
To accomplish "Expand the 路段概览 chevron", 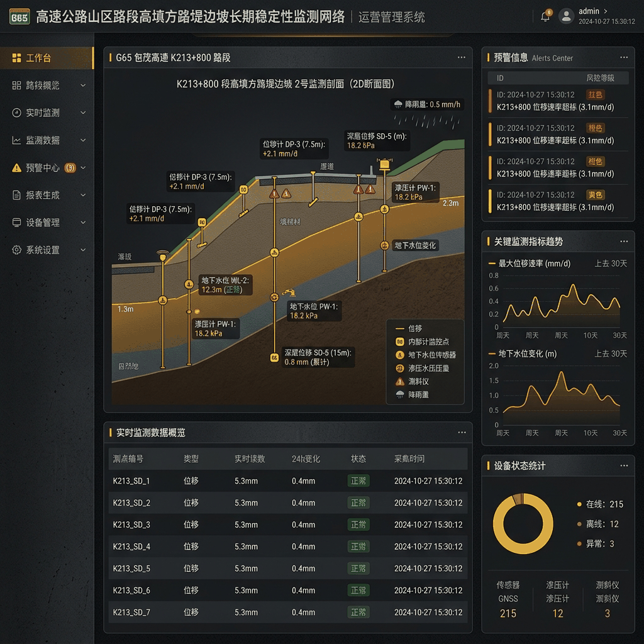I will tap(83, 86).
